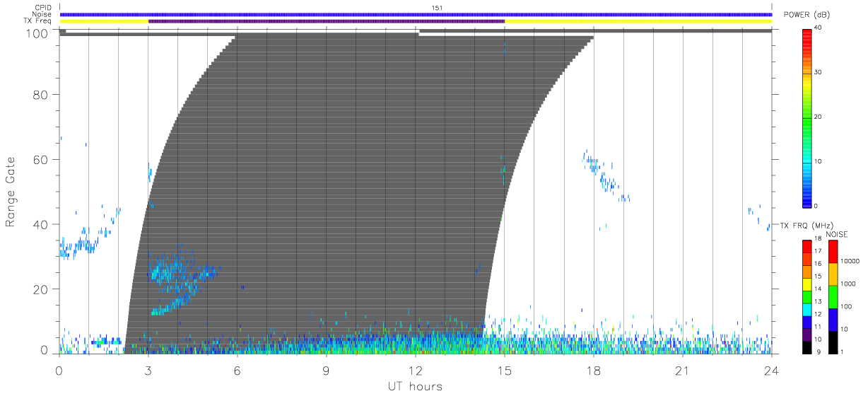Image resolution: width=868 pixels, height=401 pixels.
Task: Click x-axis tick label '6'
Action: pyautogui.click(x=237, y=370)
